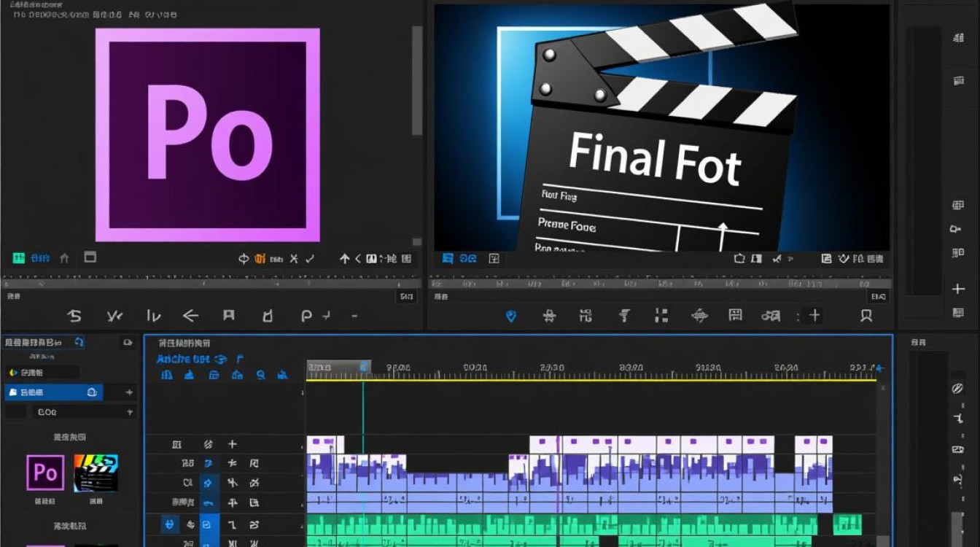Click the plus button in program monitor controls
Viewport: 980px width, 547px height.
click(814, 315)
